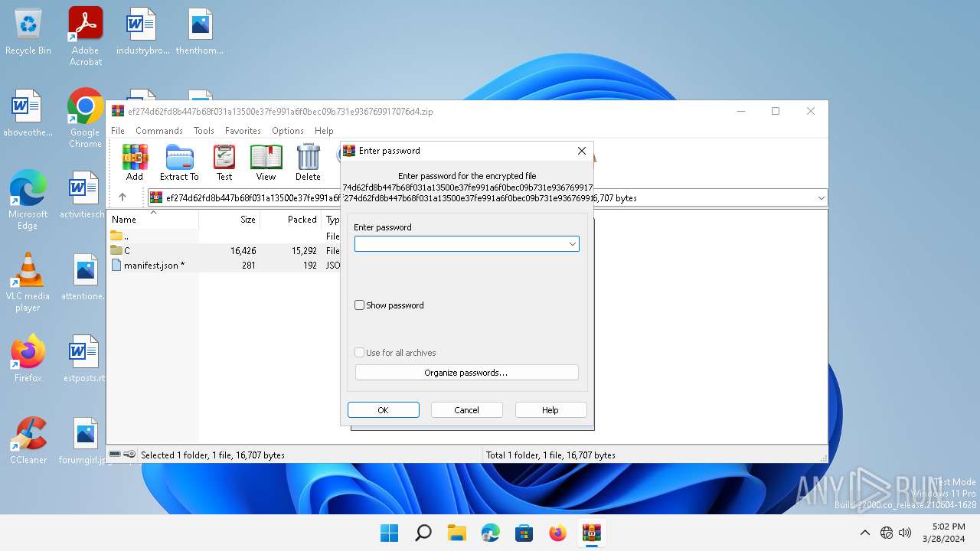
Task: Open Adobe Acrobat desktop shortcut
Action: coord(86,36)
